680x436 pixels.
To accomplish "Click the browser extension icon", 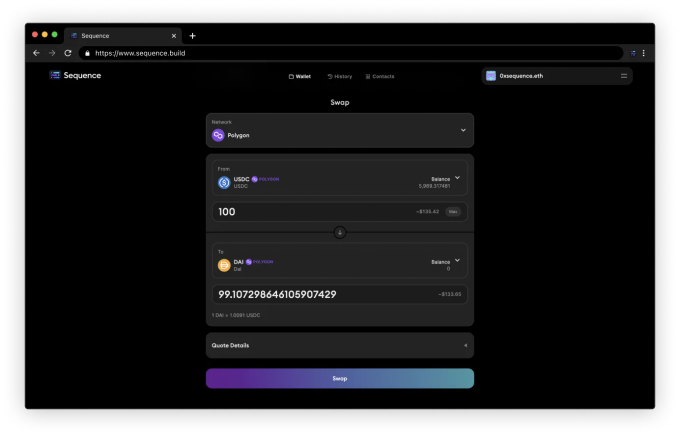I will [633, 53].
